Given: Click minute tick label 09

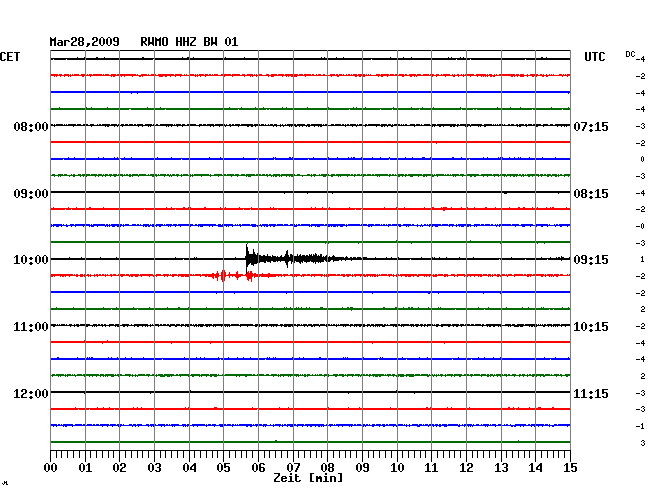Looking at the screenshot, I should [362, 468].
